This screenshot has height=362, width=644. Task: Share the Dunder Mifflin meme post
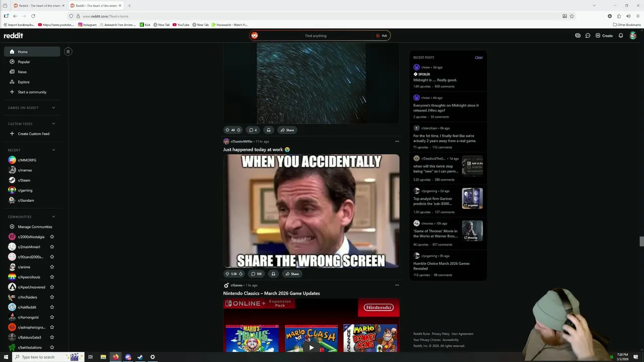click(292, 274)
